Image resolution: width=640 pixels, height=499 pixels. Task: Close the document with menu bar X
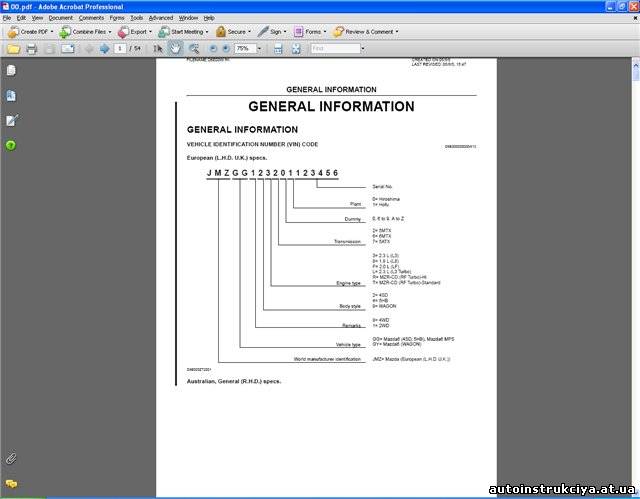tap(635, 18)
